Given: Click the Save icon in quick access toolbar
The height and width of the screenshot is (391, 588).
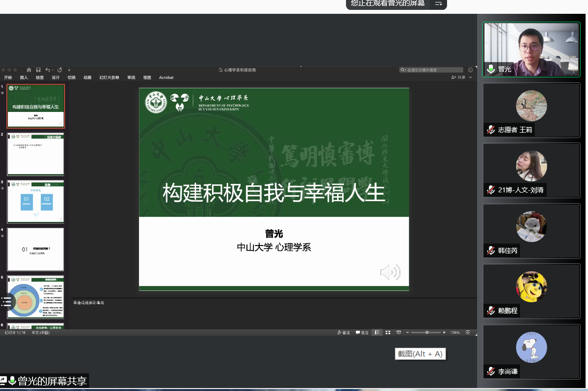Looking at the screenshot, I should (x=37, y=70).
